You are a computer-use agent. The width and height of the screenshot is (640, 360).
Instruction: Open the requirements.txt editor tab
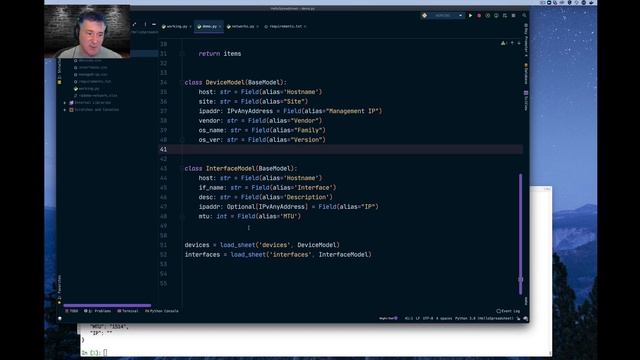click(x=285, y=27)
